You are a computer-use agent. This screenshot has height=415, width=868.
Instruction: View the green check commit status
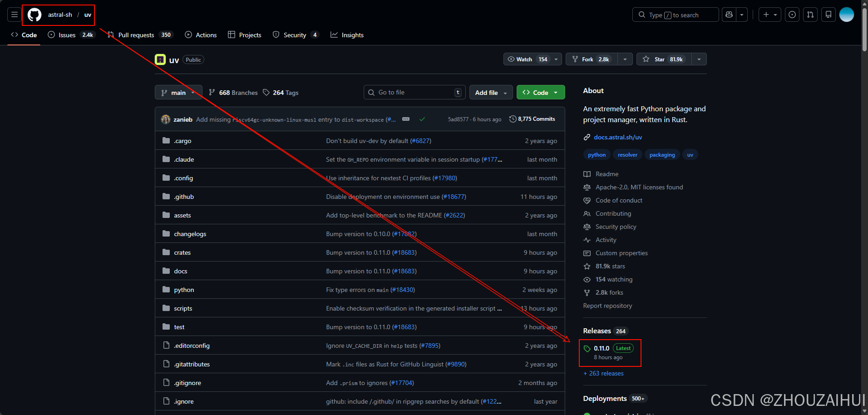pos(422,119)
